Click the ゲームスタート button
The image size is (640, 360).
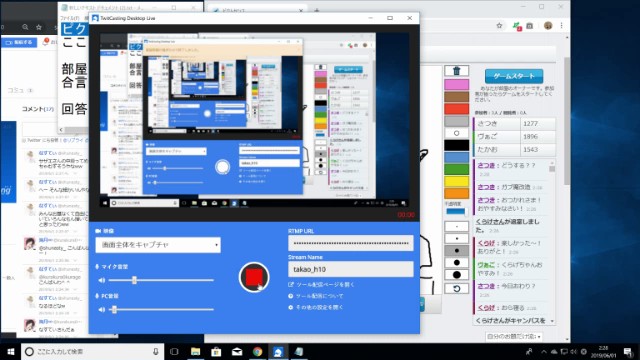514,76
